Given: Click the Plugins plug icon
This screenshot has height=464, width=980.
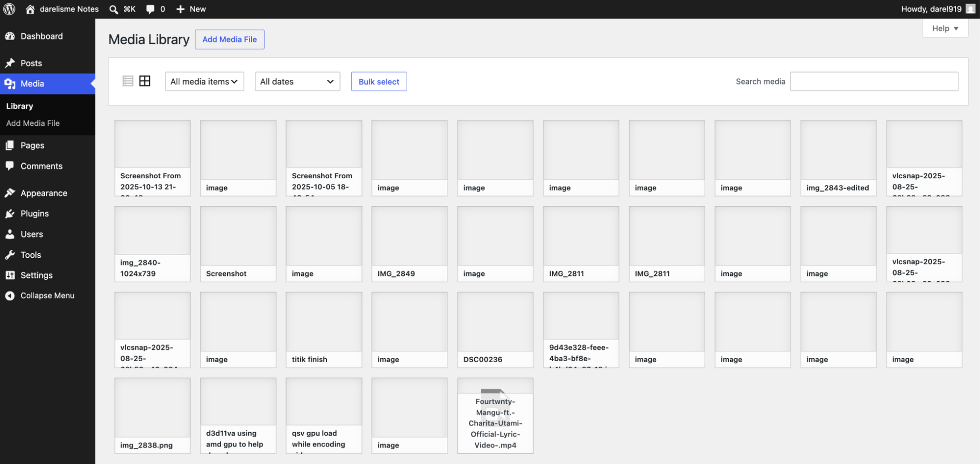Looking at the screenshot, I should [x=10, y=213].
